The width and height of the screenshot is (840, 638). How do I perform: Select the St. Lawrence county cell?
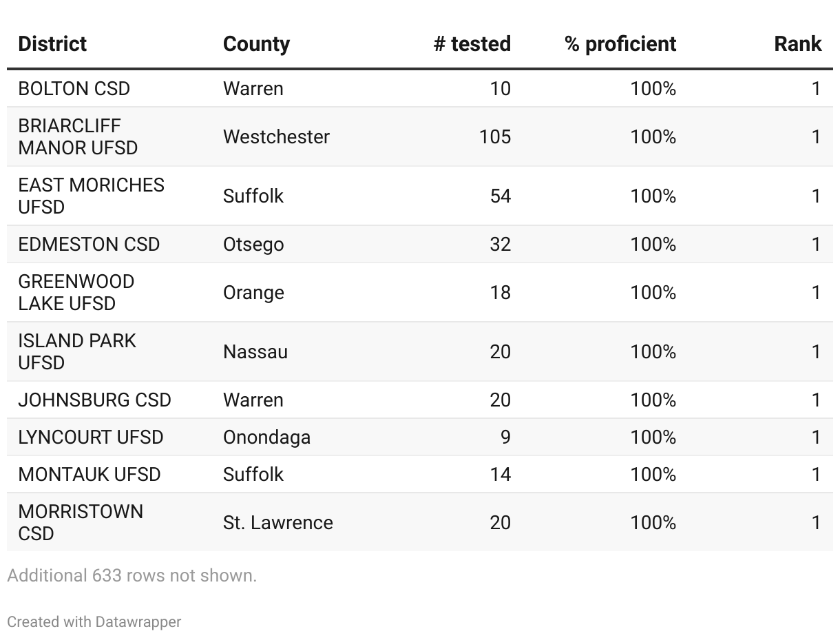[x=277, y=522]
